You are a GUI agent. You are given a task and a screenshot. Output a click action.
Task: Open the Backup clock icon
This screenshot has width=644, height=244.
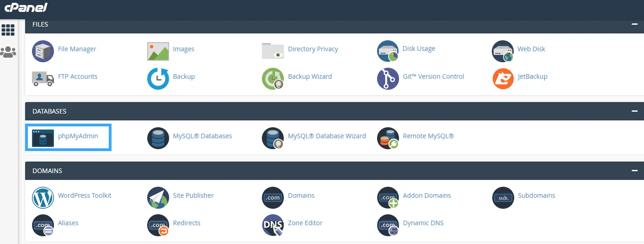[158, 78]
